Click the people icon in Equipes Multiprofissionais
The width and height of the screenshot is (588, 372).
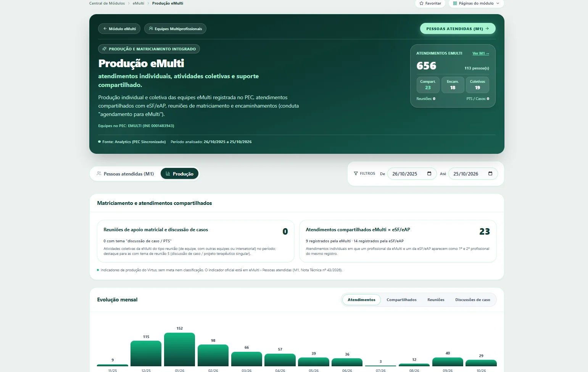click(151, 29)
